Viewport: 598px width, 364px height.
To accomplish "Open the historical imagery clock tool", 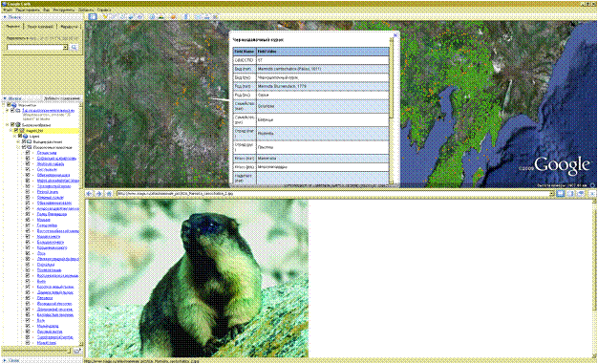I will click(152, 17).
